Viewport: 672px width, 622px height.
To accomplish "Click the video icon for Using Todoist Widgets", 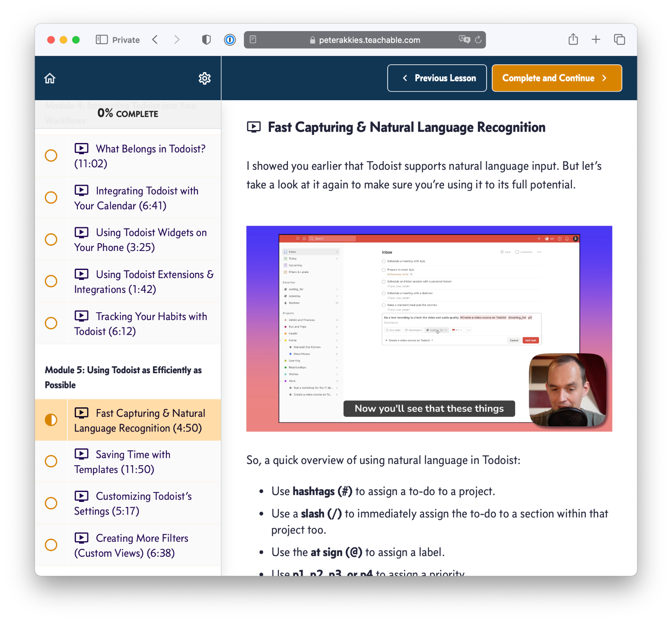I will tap(82, 232).
